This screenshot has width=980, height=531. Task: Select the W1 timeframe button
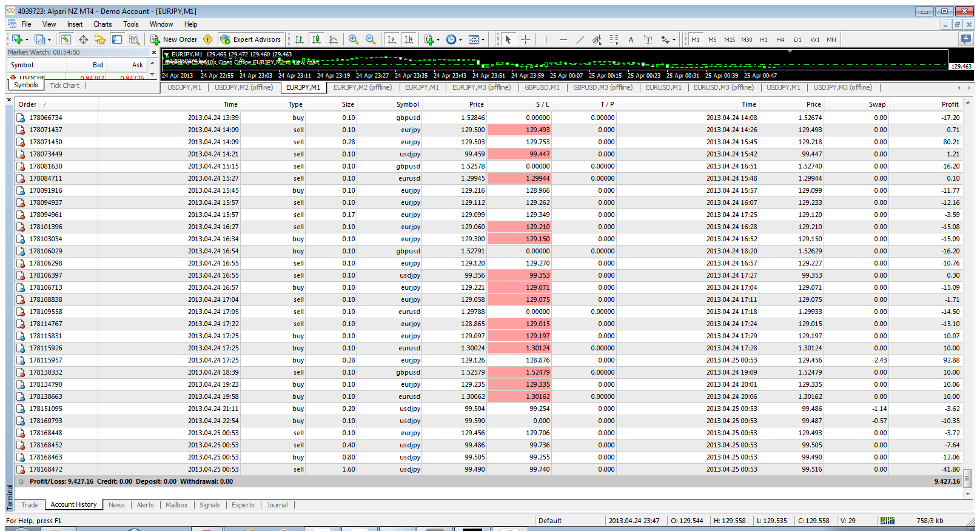815,39
